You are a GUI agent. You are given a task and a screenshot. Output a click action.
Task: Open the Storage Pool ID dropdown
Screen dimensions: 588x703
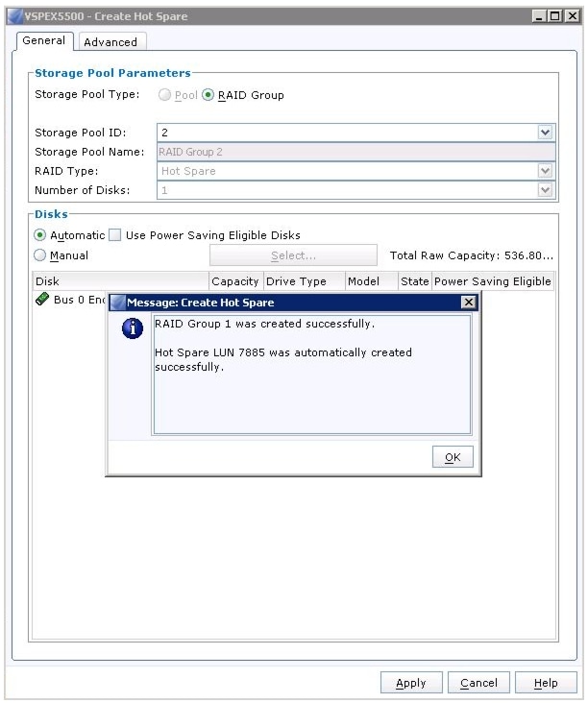coord(545,133)
